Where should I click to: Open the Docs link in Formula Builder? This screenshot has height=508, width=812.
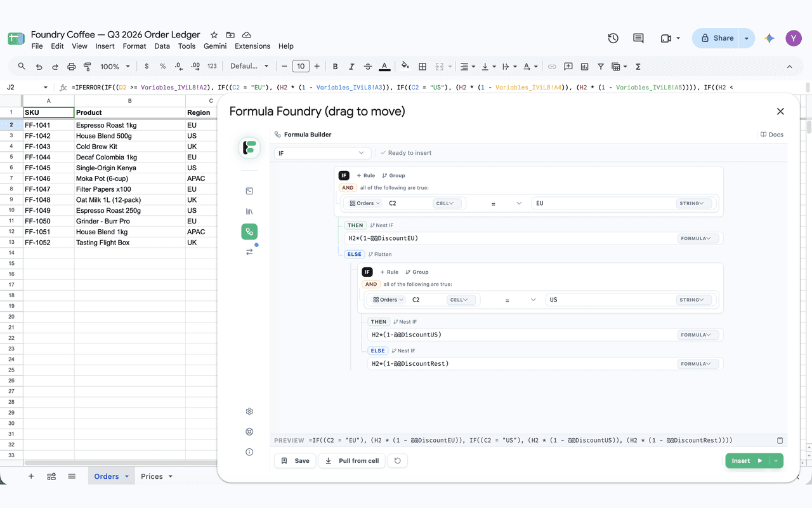tap(772, 135)
